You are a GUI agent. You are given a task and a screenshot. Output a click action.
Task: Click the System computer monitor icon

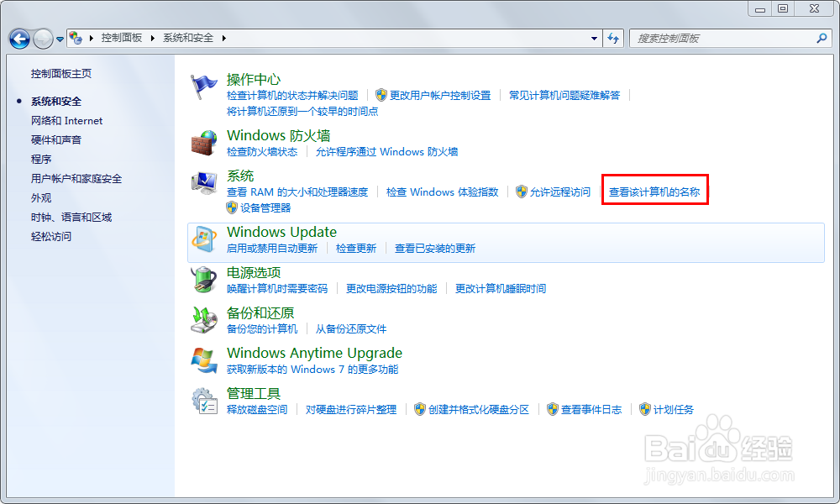[203, 183]
